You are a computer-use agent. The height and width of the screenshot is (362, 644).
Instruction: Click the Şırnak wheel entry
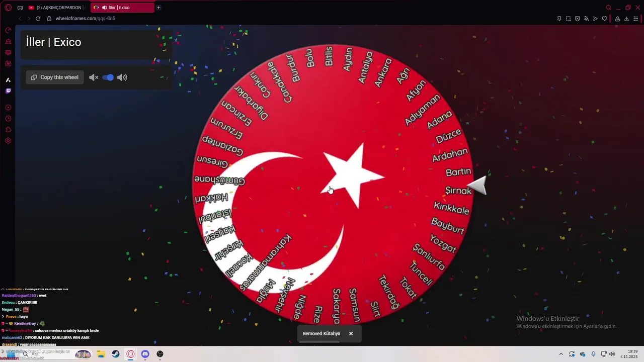tap(458, 191)
